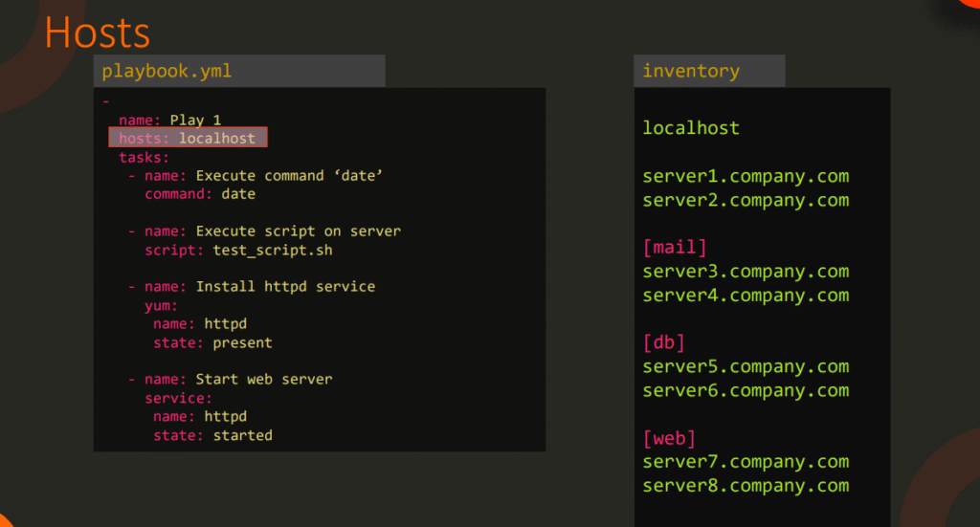Click the Hosts slide title
The width and height of the screenshot is (980, 527).
tap(98, 33)
